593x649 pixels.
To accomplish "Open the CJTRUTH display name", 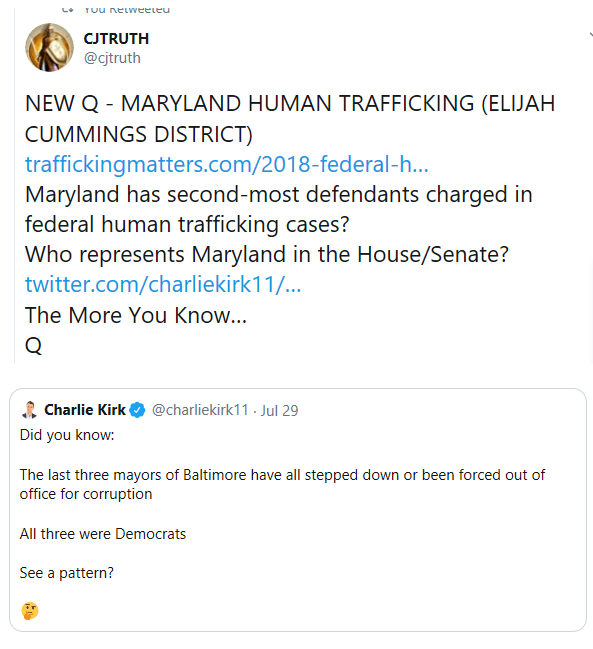I will [116, 38].
